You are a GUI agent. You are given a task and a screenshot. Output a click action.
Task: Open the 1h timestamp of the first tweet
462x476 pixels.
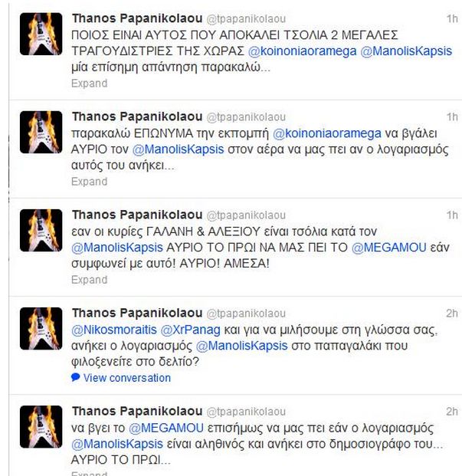tap(451, 18)
